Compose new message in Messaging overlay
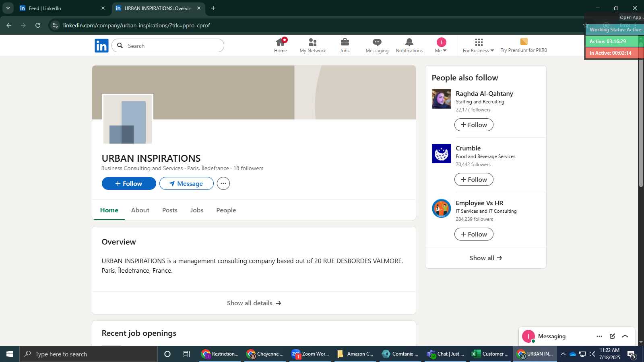Viewport: 644px width, 362px height. tap(612, 336)
